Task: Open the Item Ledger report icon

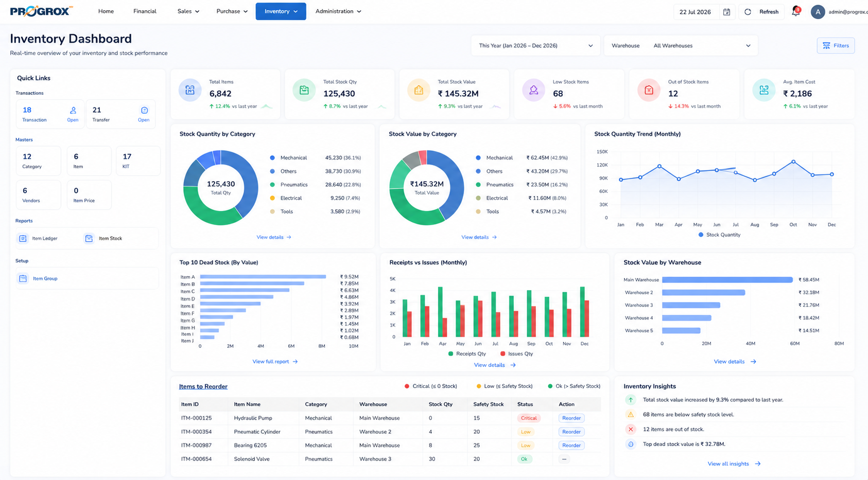Action: click(x=23, y=239)
